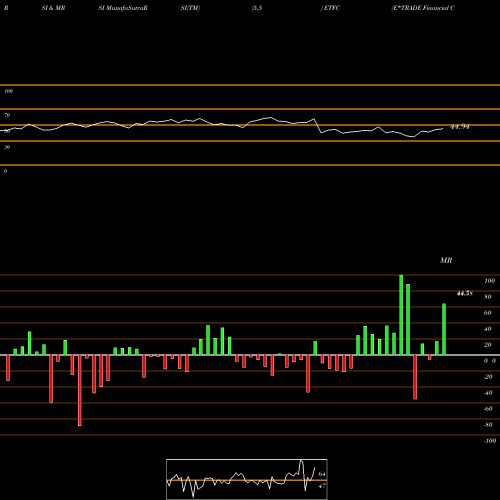Click MR axis label -80
The width and height of the screenshot is (500, 500).
click(488, 425)
